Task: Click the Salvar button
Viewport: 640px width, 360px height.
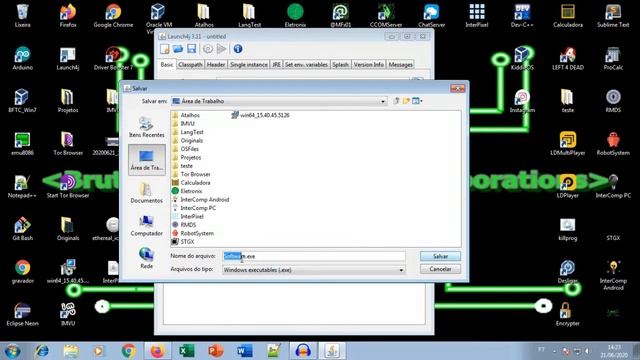Action: tap(440, 256)
